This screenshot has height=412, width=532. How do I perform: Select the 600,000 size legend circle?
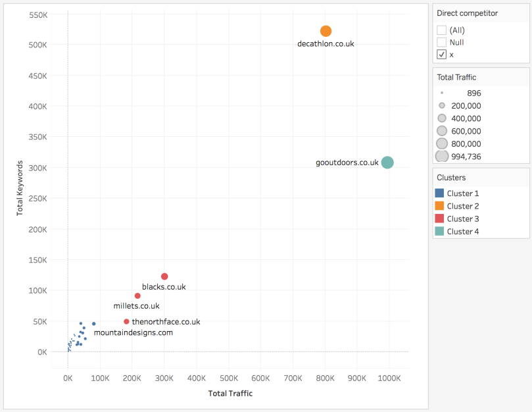click(x=442, y=131)
